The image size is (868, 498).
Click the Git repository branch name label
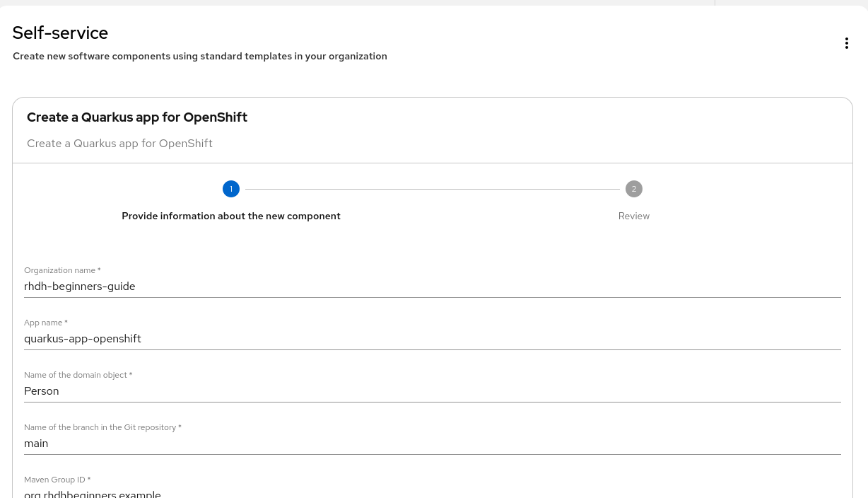[x=102, y=427]
